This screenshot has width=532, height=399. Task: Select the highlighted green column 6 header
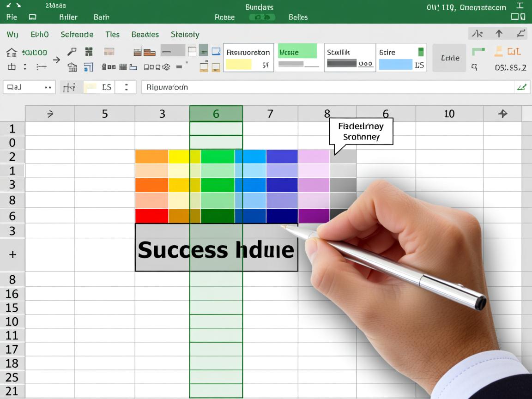pos(216,114)
